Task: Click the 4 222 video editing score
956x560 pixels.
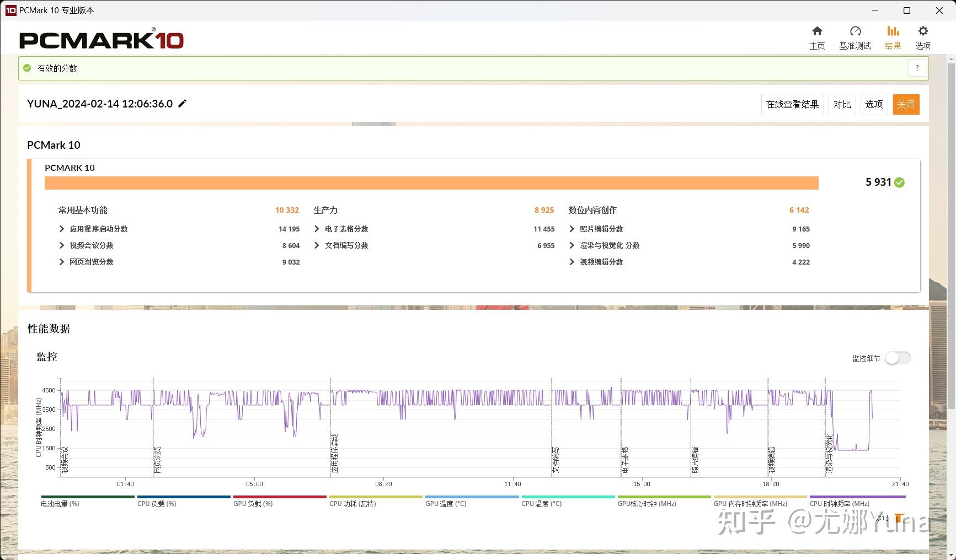Action: tap(801, 262)
